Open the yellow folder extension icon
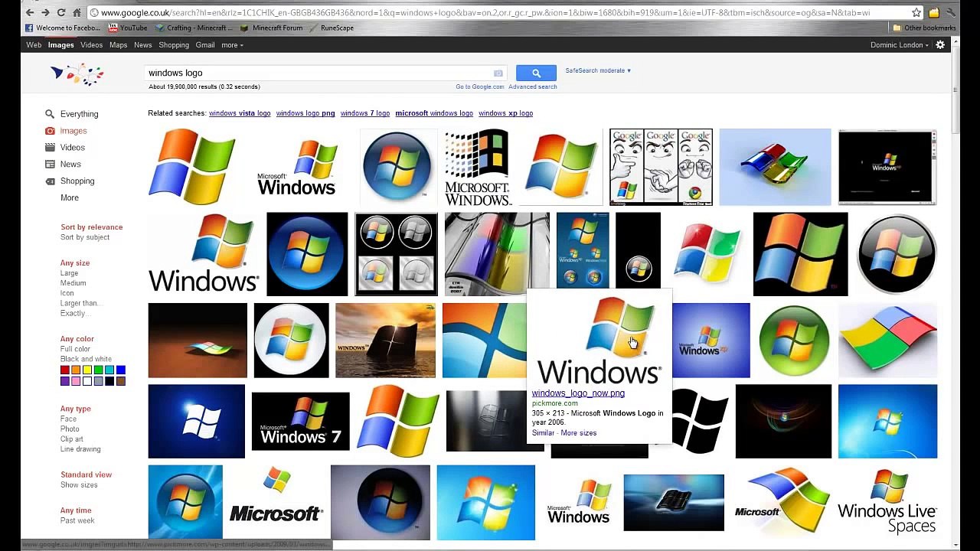The width and height of the screenshot is (980, 551). pos(934,12)
